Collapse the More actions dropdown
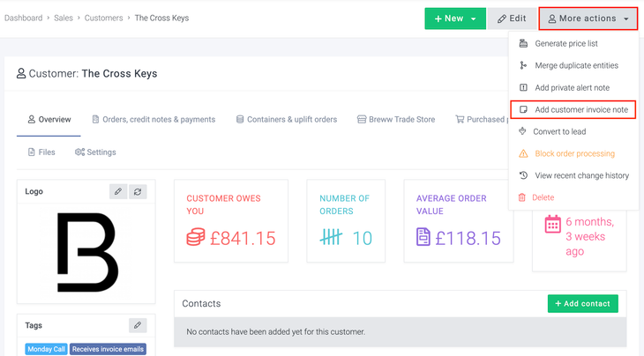 pyautogui.click(x=588, y=19)
